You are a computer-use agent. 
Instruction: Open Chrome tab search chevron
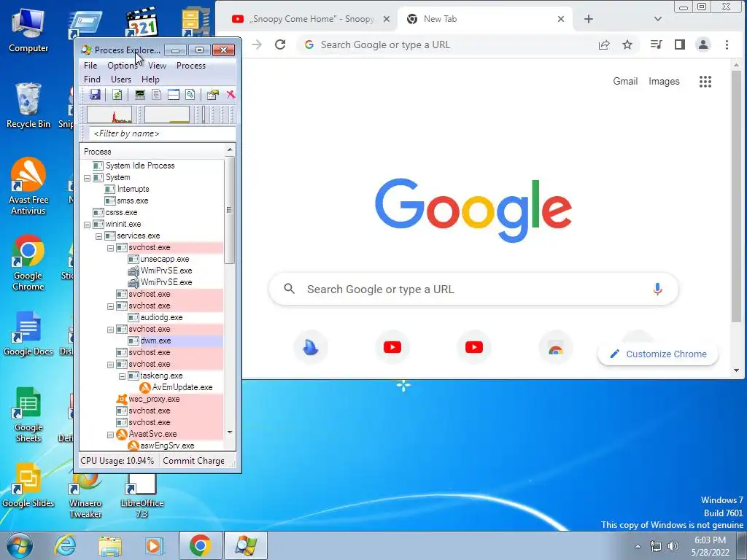[658, 19]
